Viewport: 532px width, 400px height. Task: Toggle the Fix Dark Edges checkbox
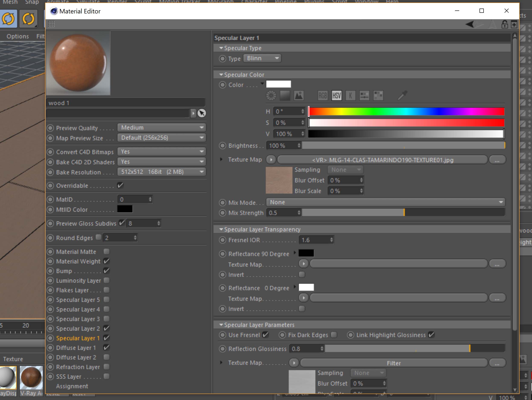click(334, 335)
